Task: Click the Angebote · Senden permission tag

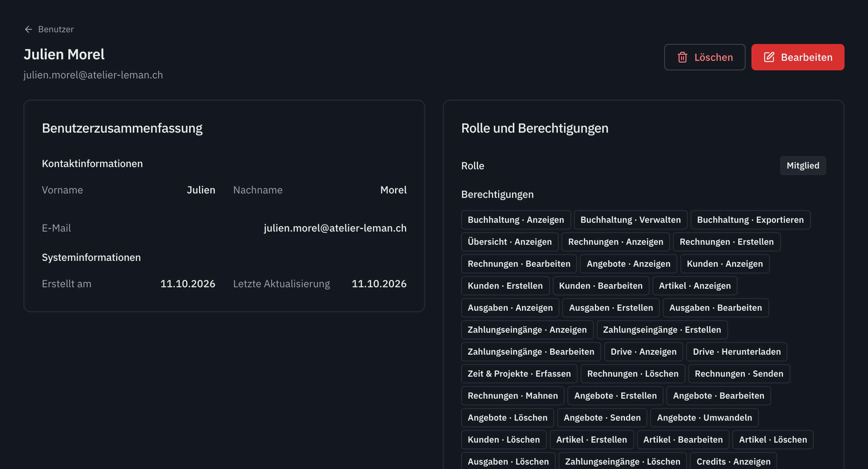Action: coord(602,418)
